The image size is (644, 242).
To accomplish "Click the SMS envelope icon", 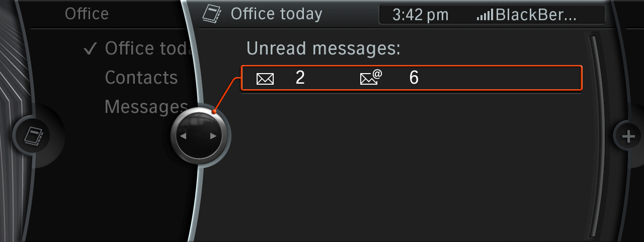I will (265, 79).
